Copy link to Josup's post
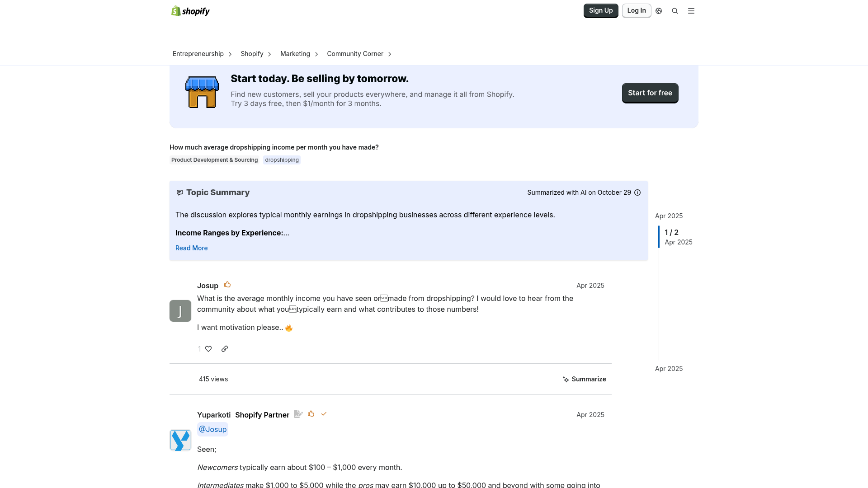 point(225,349)
